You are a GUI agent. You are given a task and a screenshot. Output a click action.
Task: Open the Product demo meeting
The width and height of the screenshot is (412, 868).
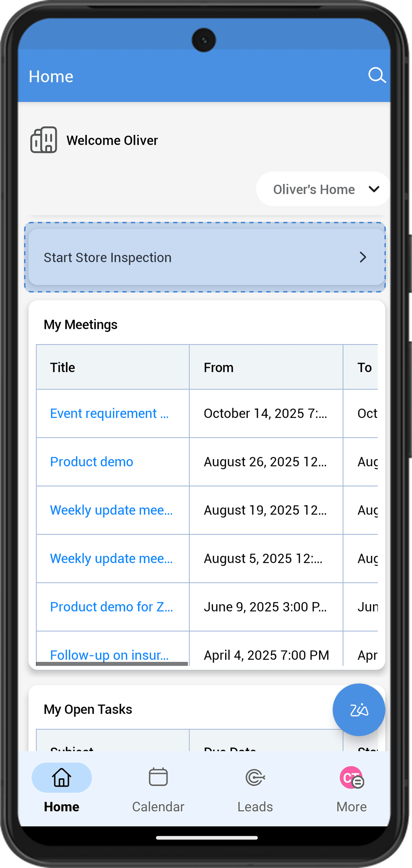click(92, 462)
